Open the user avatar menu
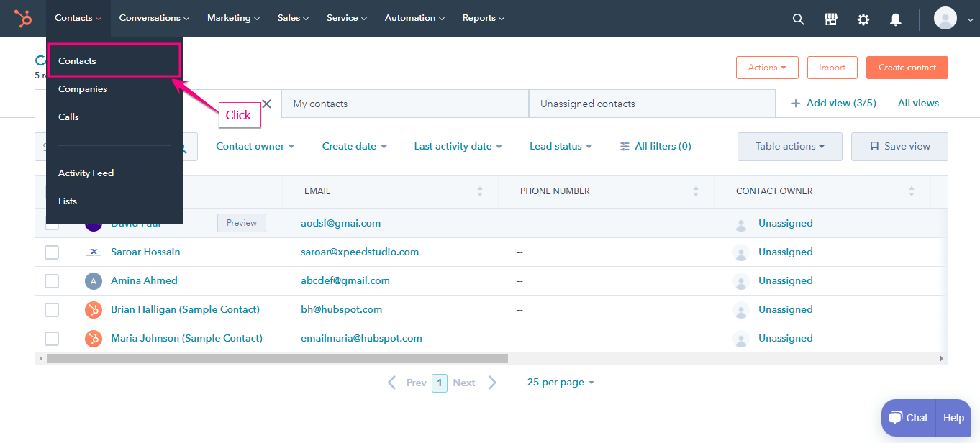 (x=945, y=18)
